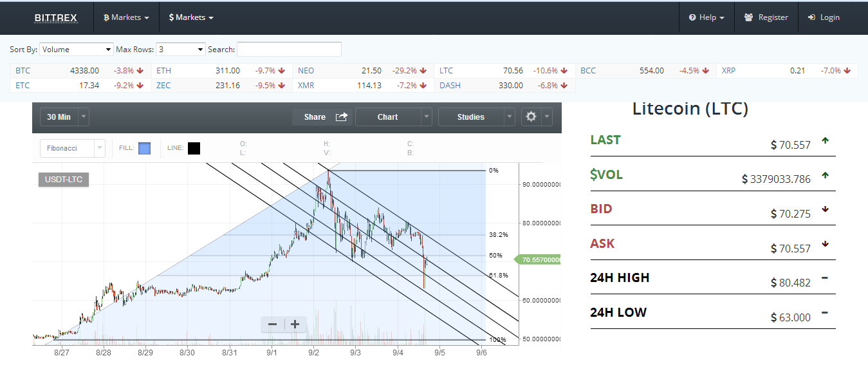
Task: Click the Bittrex logo
Action: pos(55,17)
